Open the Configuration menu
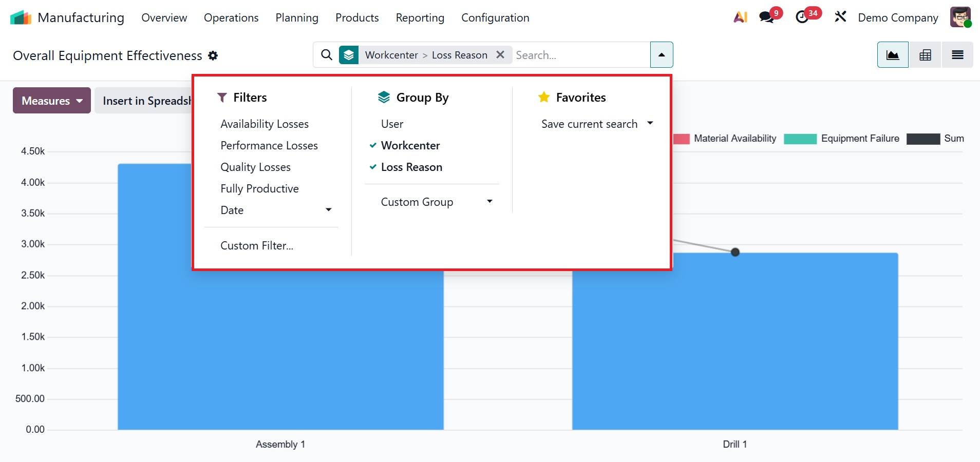Viewport: 980px width, 462px height. click(x=495, y=18)
